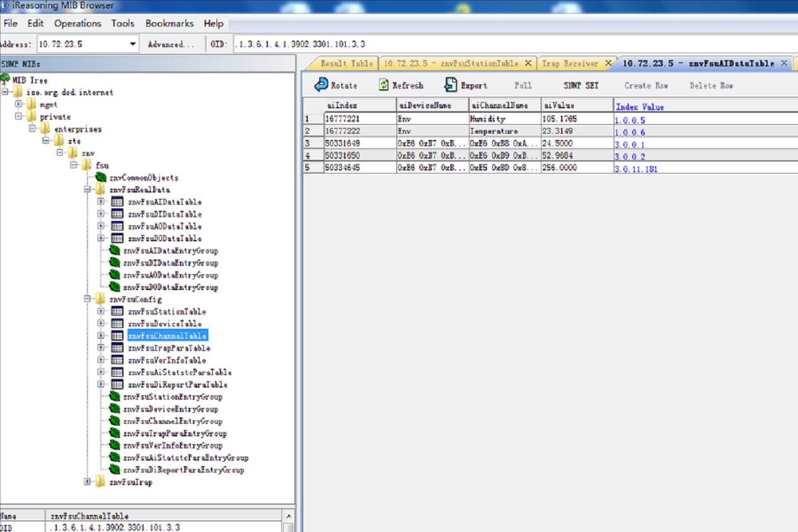Screen dimensions: 798x532
Task: Click the znvFsuAIDataTable table icon
Action: coord(117,201)
